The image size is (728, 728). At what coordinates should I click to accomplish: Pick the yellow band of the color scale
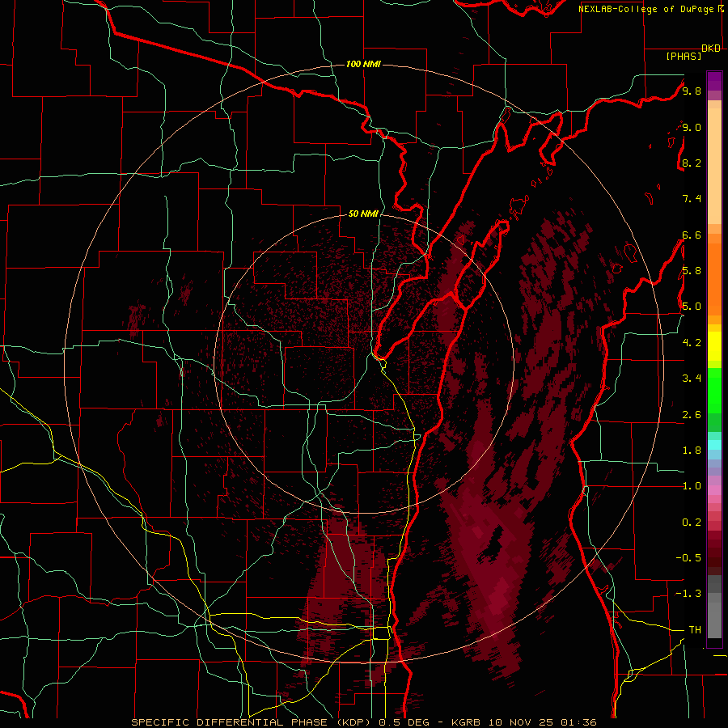(714, 346)
